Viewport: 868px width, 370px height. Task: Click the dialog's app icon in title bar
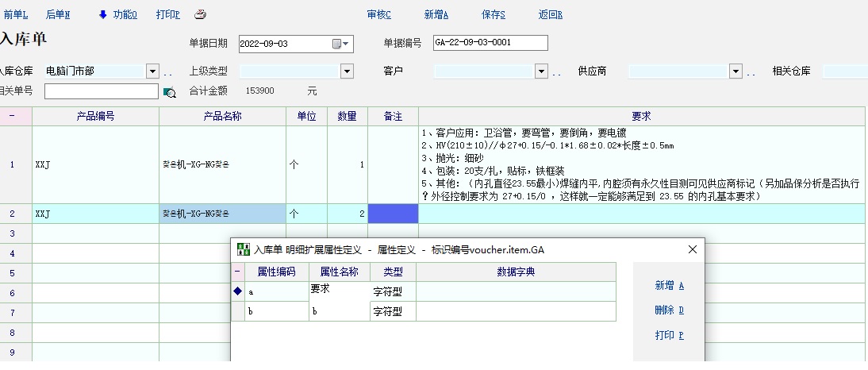pyautogui.click(x=244, y=249)
